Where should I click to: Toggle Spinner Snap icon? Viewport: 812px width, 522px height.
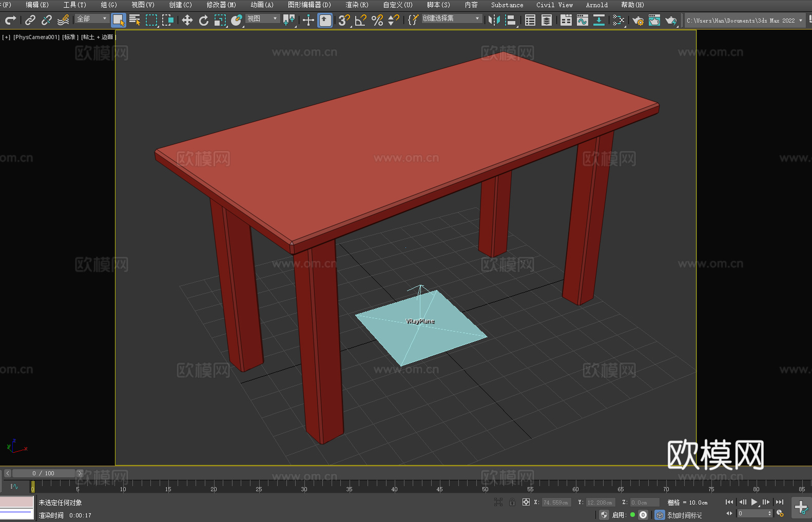[x=394, y=20]
